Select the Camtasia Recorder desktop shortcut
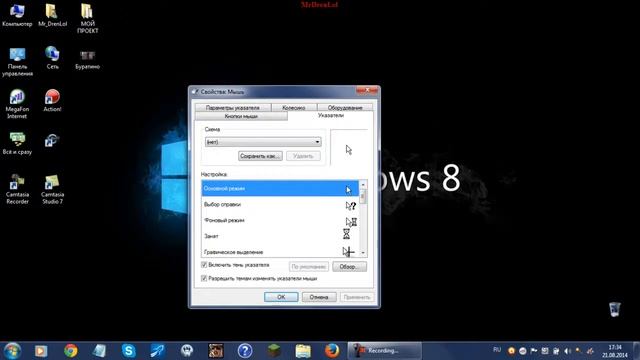 pos(17,189)
